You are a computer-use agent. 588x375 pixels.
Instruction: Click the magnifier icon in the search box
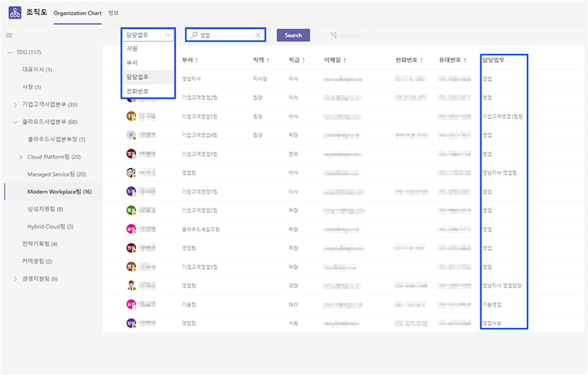click(194, 35)
